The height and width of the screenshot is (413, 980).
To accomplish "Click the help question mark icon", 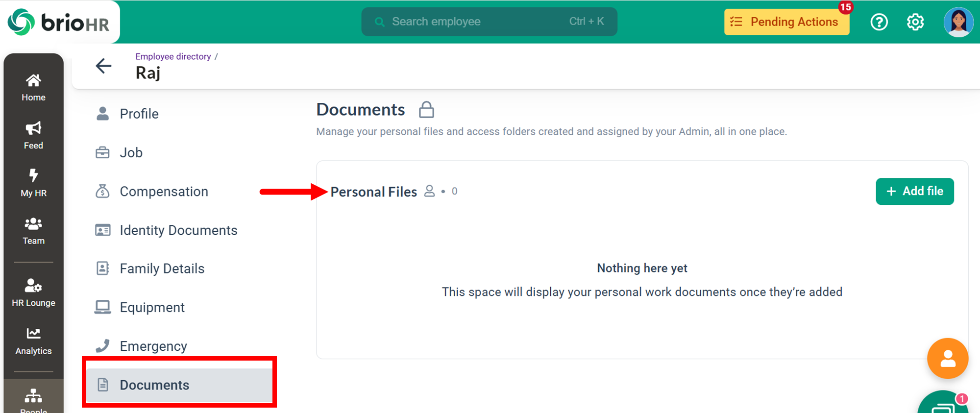I will (x=879, y=22).
